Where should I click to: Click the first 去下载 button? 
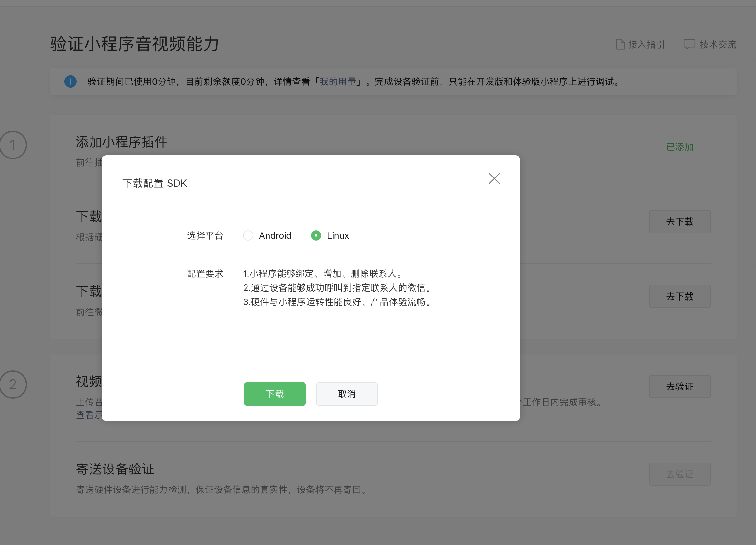(679, 222)
